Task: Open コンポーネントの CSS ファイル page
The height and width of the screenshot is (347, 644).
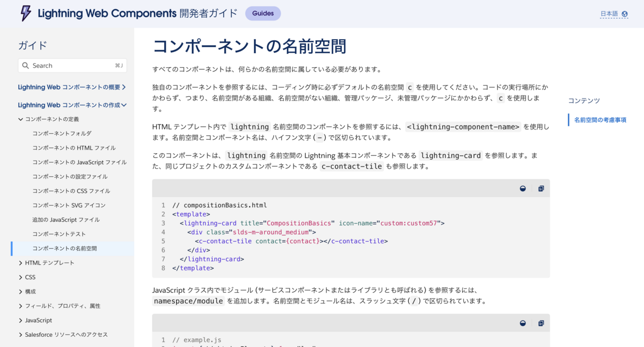Action: coord(71,191)
